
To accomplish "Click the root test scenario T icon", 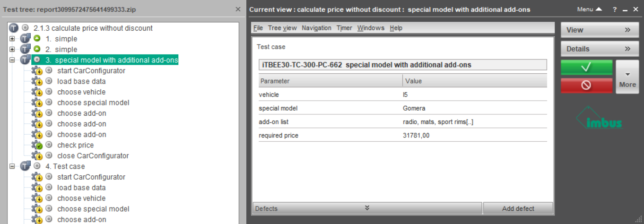I will (x=14, y=28).
